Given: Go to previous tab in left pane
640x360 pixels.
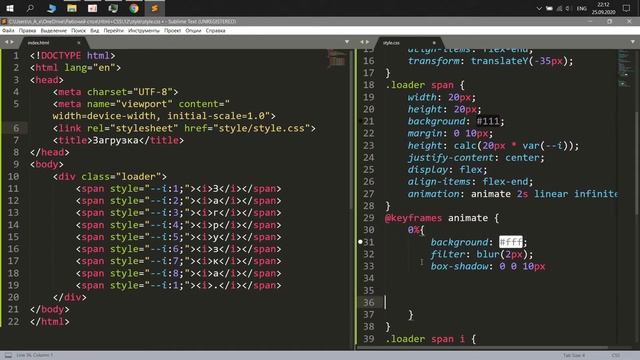Looking at the screenshot, I should [x=6, y=42].
